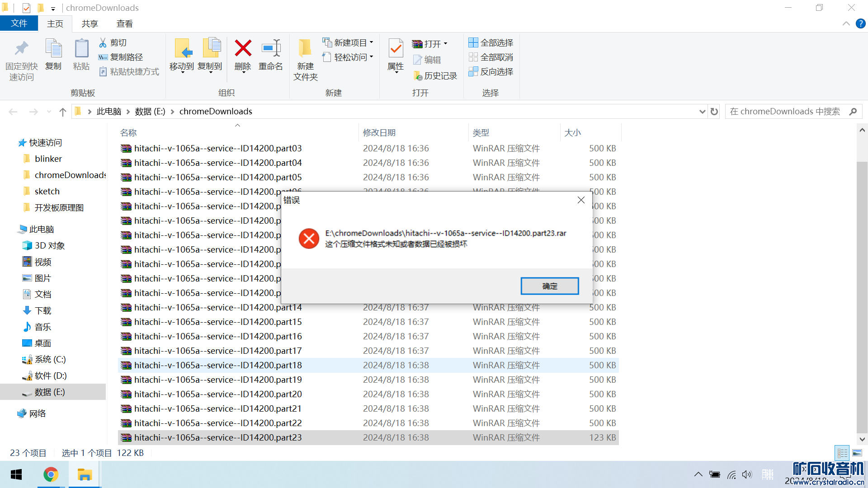868x488 pixels.
Task: Click the New Folder icon
Action: pyautogui.click(x=305, y=49)
